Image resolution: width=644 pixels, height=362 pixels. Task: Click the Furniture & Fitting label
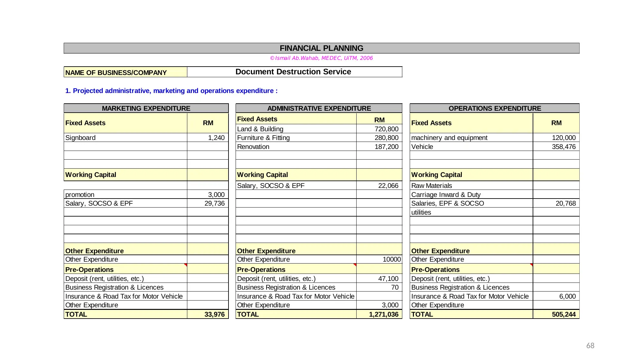[263, 138]
